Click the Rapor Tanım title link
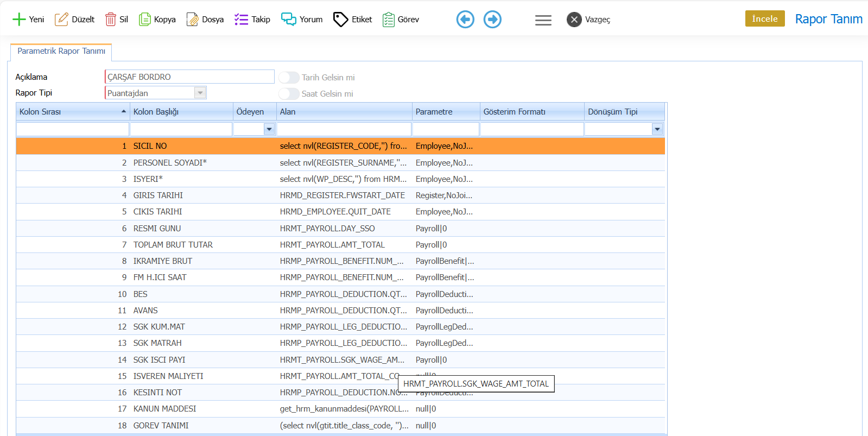Screen dimensions: 868x436 coord(828,19)
